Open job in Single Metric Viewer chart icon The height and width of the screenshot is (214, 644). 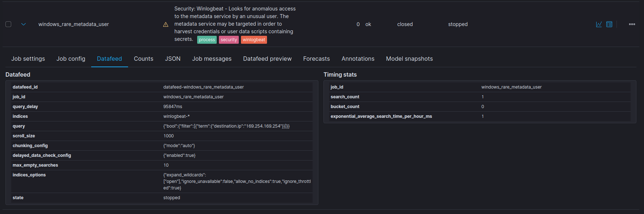599,24
